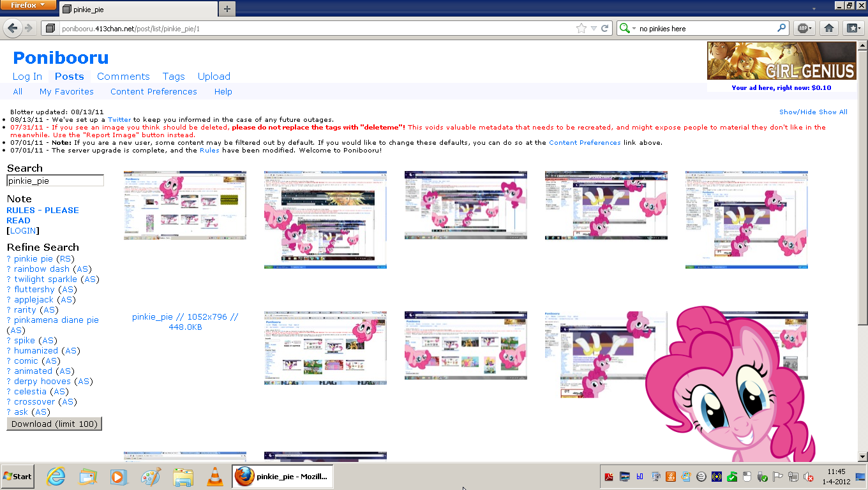
Task: Open the muted volume tray icon
Action: coord(809,477)
